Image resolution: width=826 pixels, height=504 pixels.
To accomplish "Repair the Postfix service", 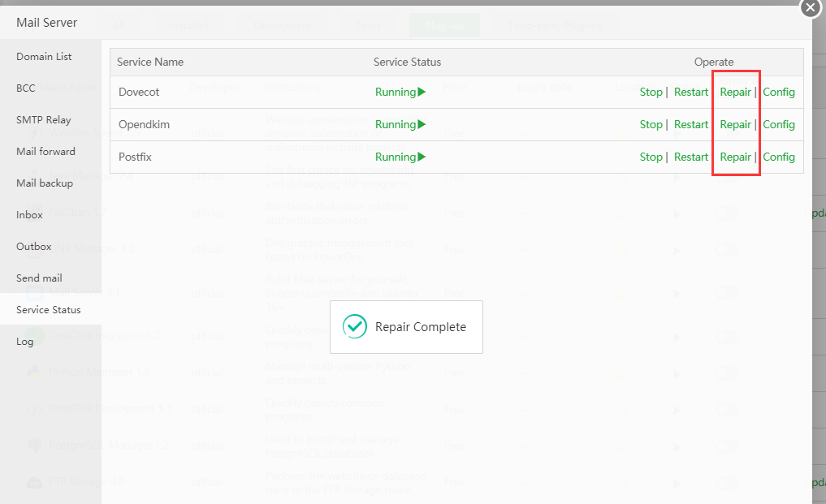I will [x=735, y=157].
